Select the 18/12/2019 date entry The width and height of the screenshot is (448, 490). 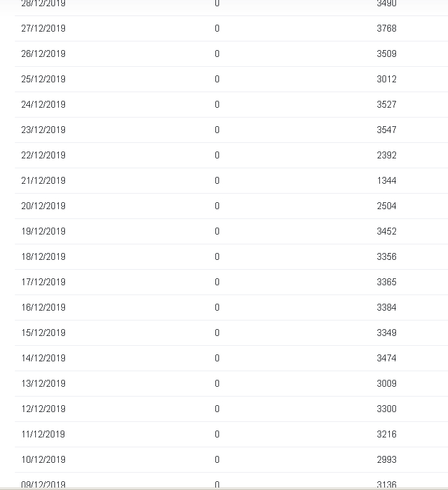(43, 257)
